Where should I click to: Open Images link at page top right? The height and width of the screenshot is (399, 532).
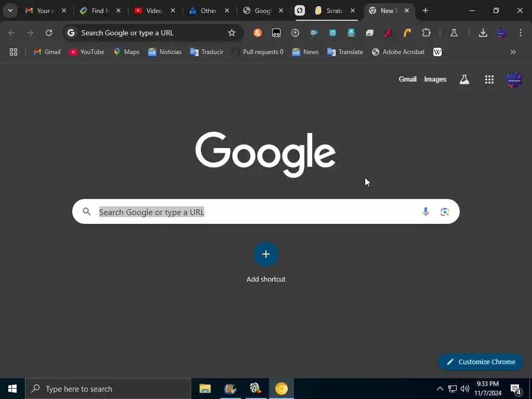[x=435, y=79]
